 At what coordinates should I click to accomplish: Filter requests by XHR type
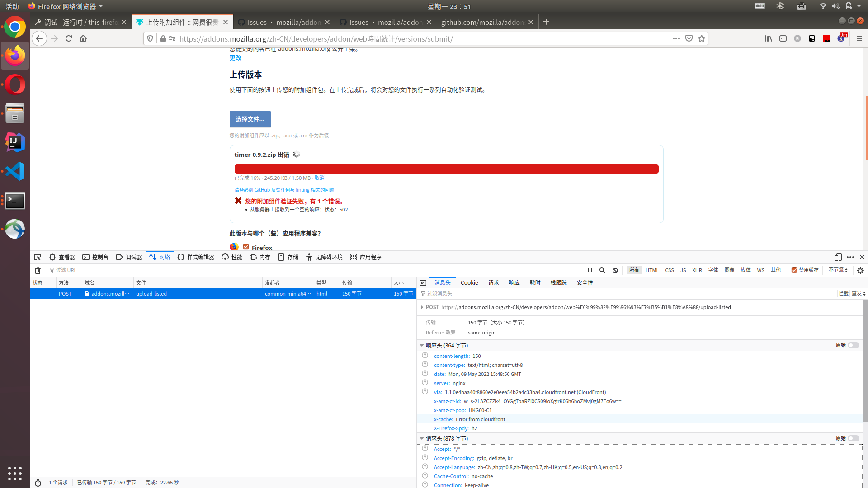pos(697,270)
